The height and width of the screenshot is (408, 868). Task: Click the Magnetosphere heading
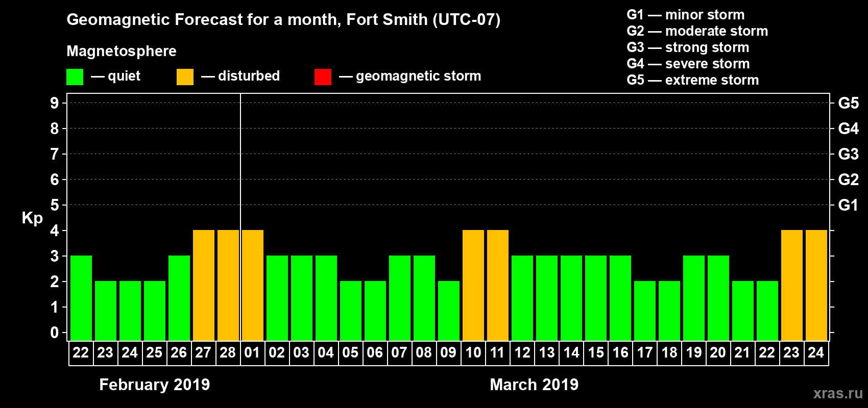pos(122,52)
